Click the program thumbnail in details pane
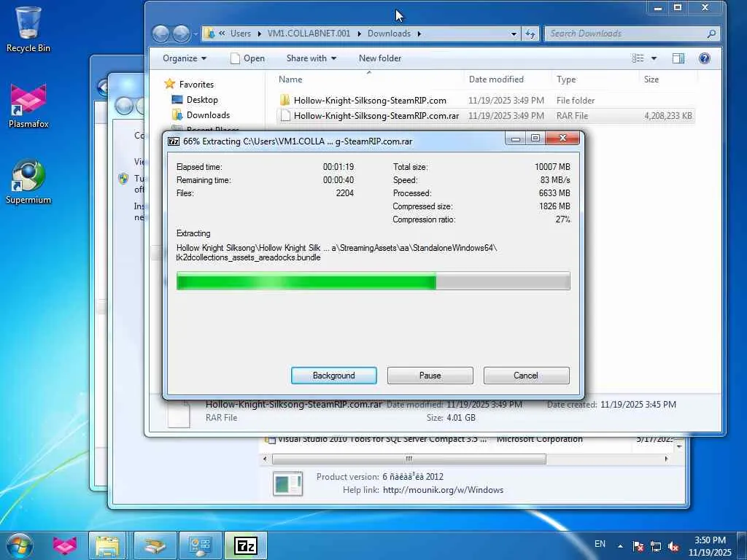Screen dimensions: 747x560 tap(287, 483)
